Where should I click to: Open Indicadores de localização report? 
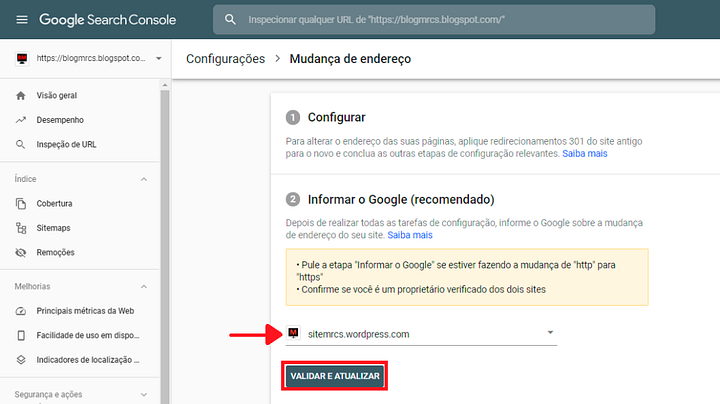coord(88,360)
